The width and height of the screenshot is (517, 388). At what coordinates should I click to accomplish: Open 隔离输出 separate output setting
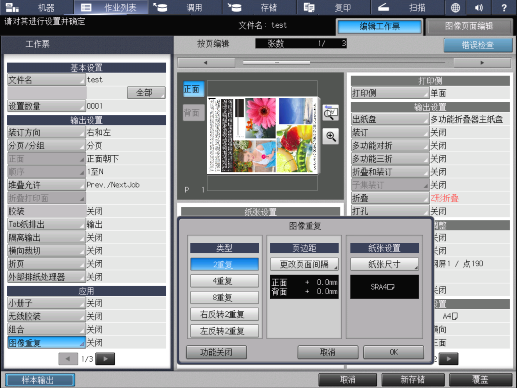(x=46, y=238)
